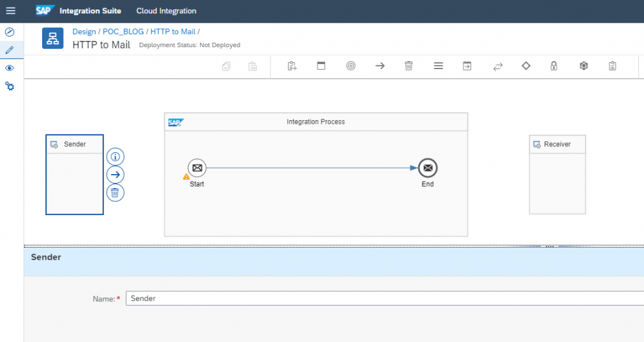The width and height of the screenshot is (644, 342).
Task: Click the Sender information button
Action: coord(116,157)
